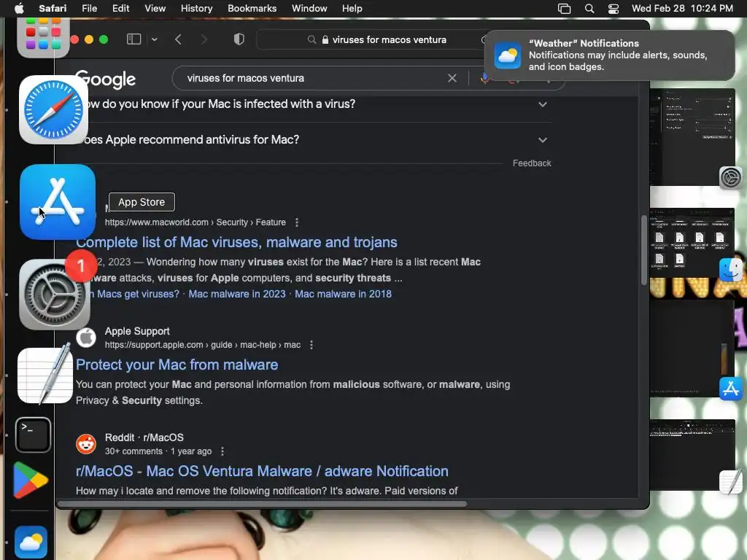
Task: Click 'Apple Support' site name text
Action: click(x=137, y=331)
